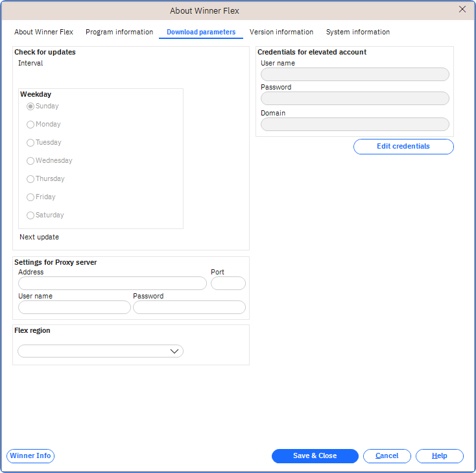476x473 pixels.
Task: Click the proxy Password field
Action: point(189,308)
